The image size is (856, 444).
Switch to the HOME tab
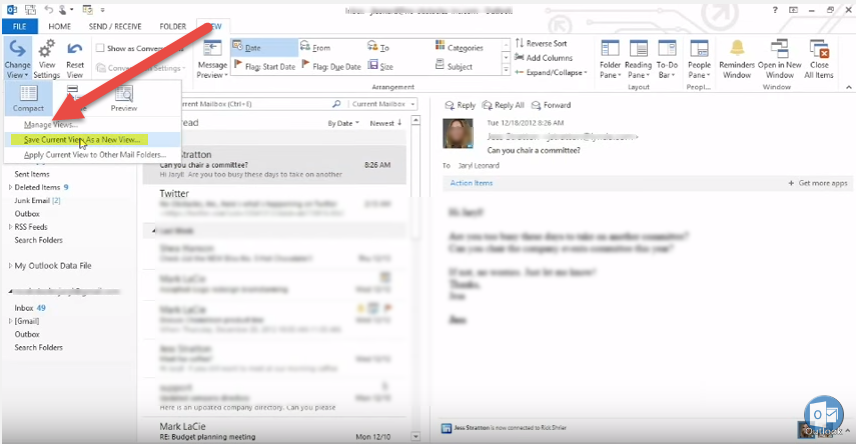tap(60, 26)
